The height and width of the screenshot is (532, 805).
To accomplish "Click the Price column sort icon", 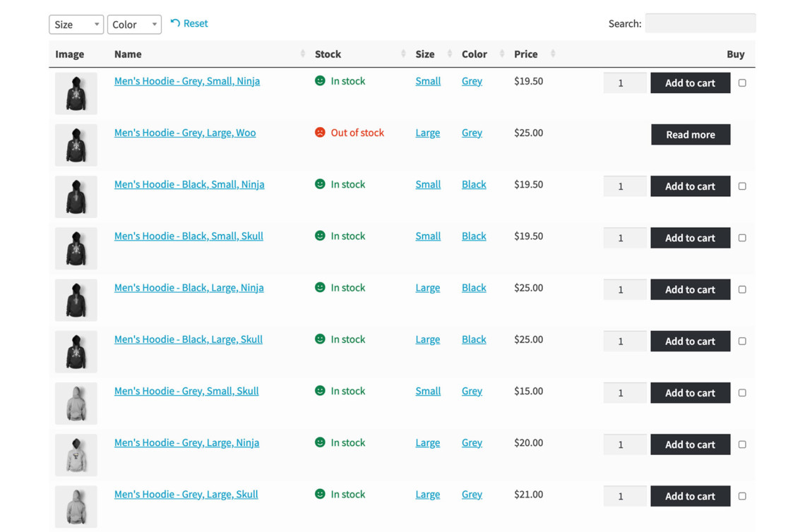I will [x=552, y=54].
